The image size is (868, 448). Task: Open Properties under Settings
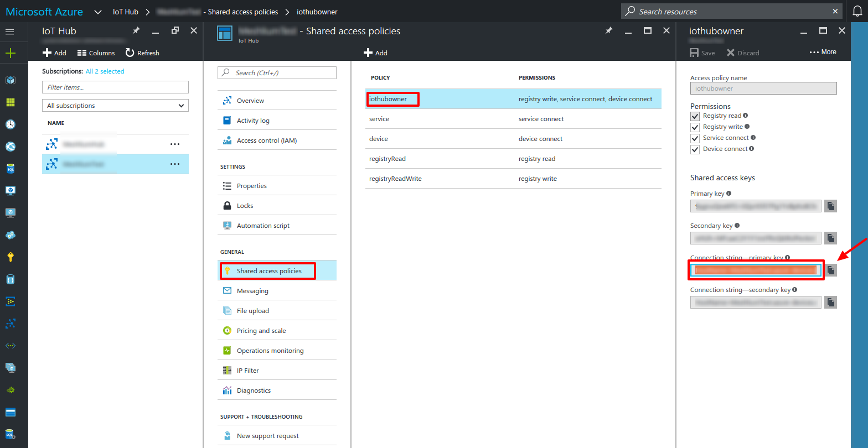(x=277, y=186)
